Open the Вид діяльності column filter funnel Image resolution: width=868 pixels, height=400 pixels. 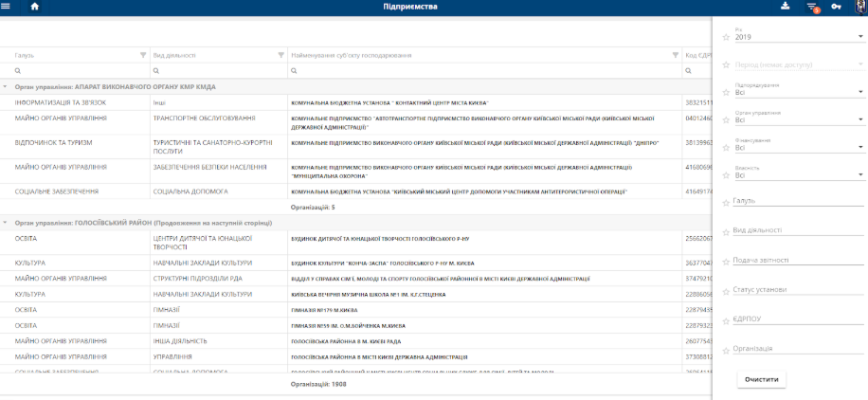point(280,55)
